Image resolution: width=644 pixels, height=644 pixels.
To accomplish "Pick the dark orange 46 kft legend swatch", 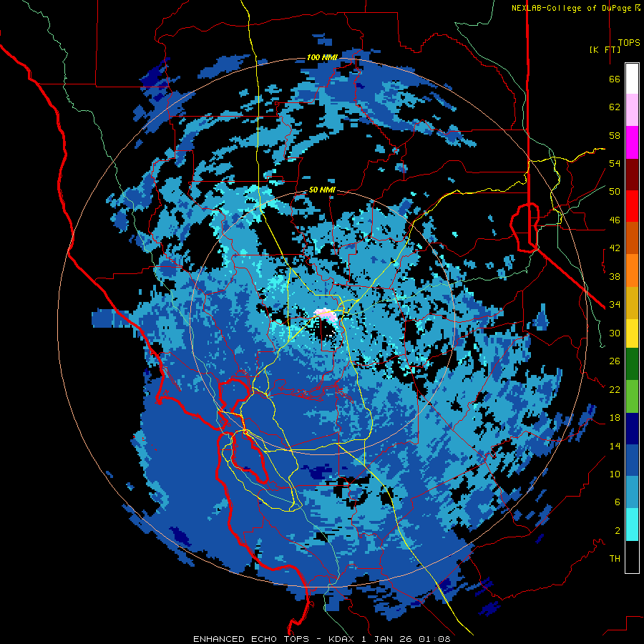I will coord(632,238).
